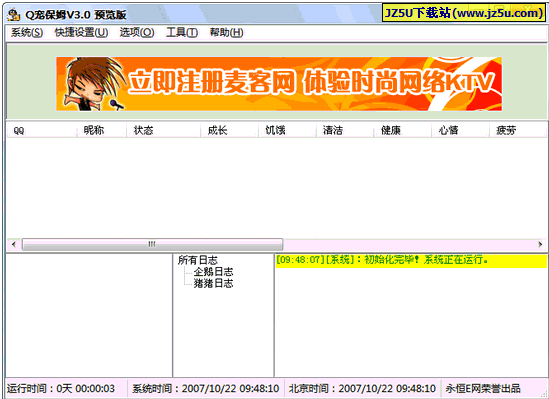Sort by the 状态 column header
The image size is (549, 399).
click(x=164, y=131)
